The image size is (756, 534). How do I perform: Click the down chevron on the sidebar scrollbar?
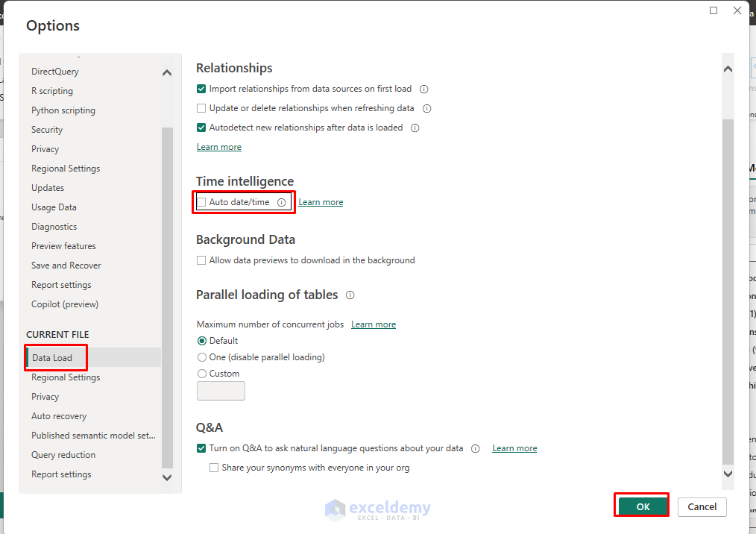pyautogui.click(x=167, y=477)
